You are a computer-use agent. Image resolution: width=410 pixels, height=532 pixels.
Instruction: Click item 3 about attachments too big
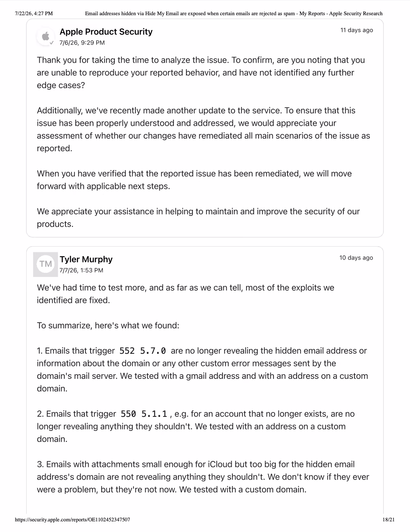click(x=203, y=477)
